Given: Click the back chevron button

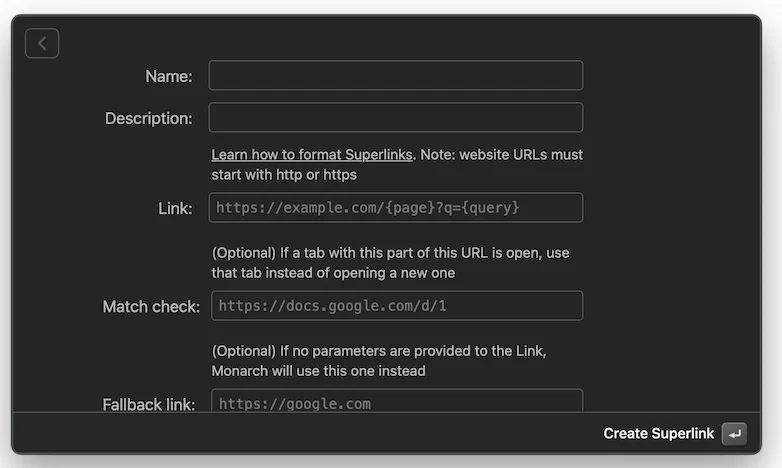Looking at the screenshot, I should [x=42, y=43].
